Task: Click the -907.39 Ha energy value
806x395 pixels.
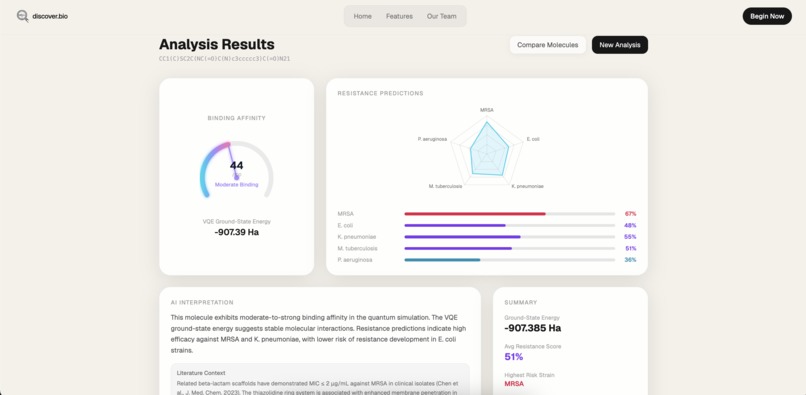Action: (236, 232)
